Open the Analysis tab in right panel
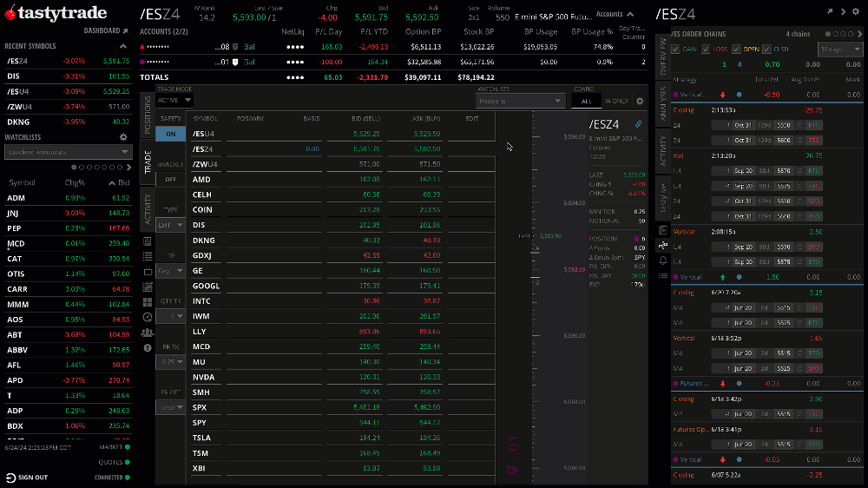The width and height of the screenshot is (868, 488). click(x=662, y=103)
